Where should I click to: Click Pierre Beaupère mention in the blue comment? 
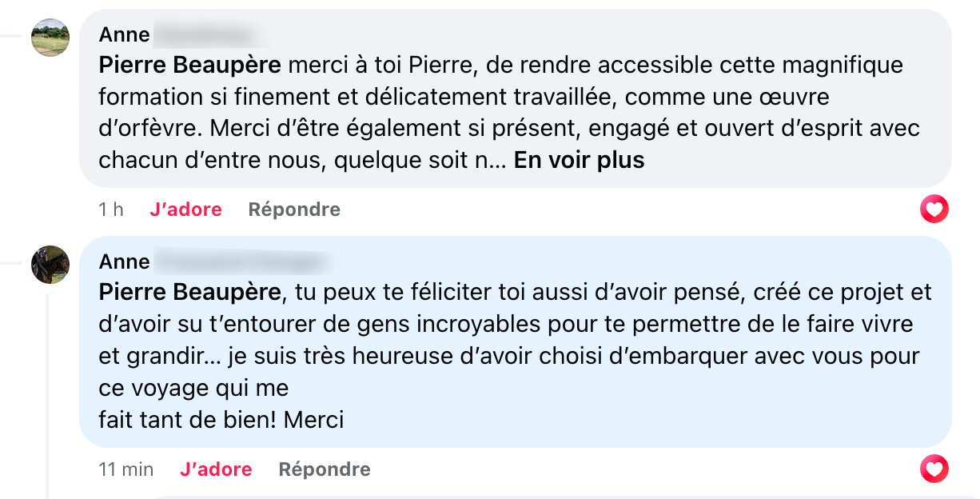[x=190, y=292]
